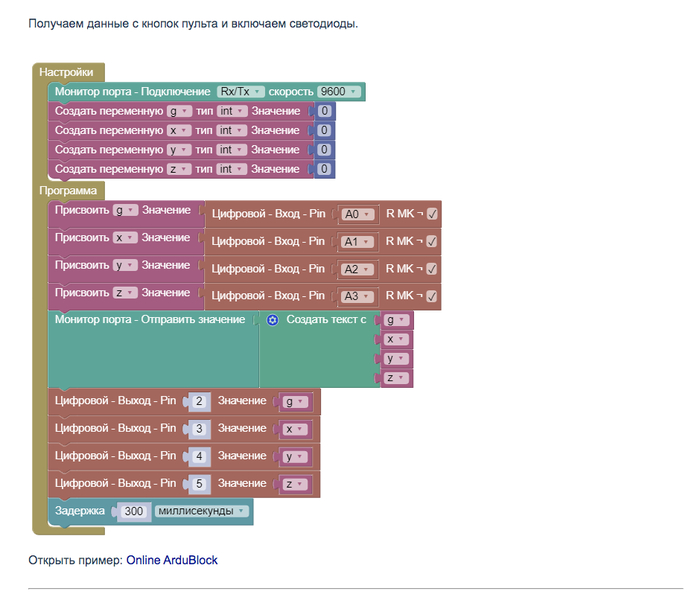Click the value 0 of variable z

(324, 169)
